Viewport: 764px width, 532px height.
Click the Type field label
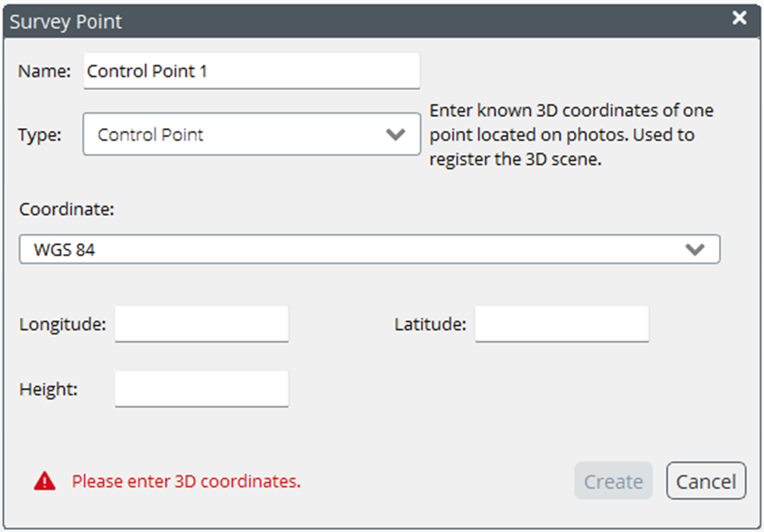coord(38,134)
